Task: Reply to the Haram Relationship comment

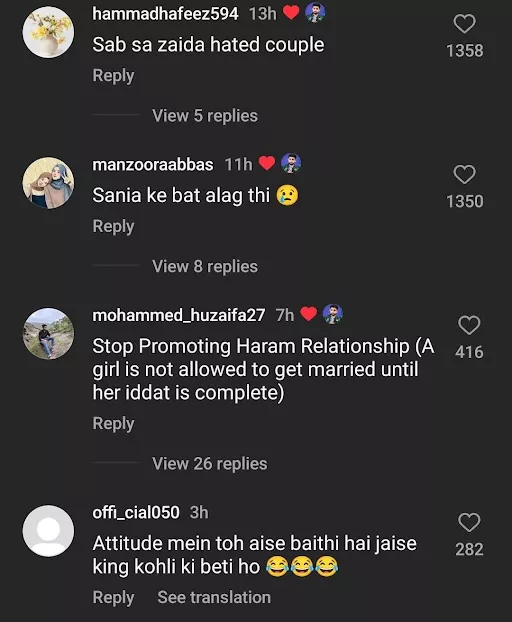Action: click(x=113, y=423)
